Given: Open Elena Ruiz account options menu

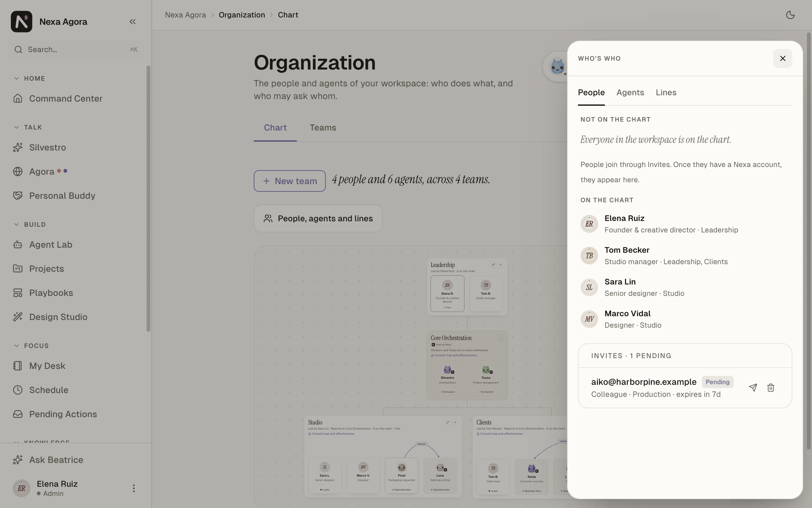Looking at the screenshot, I should point(134,488).
